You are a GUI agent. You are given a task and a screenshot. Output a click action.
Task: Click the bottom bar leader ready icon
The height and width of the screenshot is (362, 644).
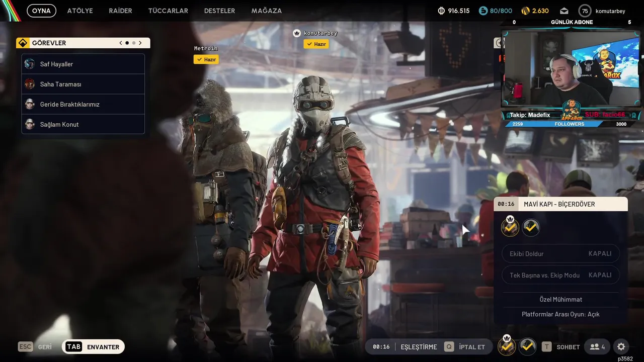click(507, 346)
